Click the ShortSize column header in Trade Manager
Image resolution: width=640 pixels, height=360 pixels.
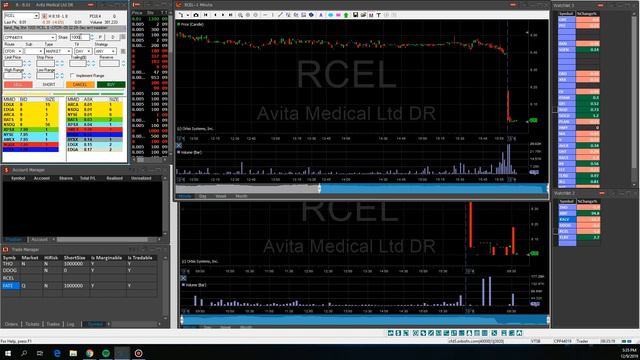click(x=75, y=258)
